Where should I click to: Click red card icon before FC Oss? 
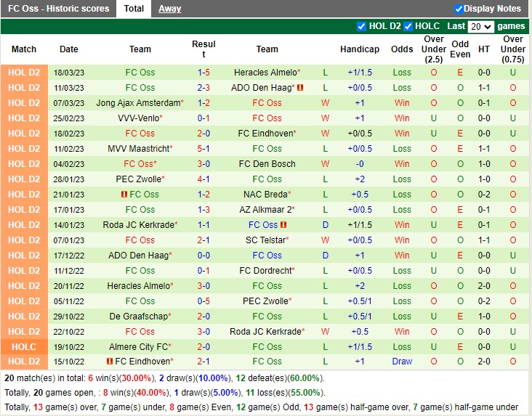pyautogui.click(x=124, y=195)
